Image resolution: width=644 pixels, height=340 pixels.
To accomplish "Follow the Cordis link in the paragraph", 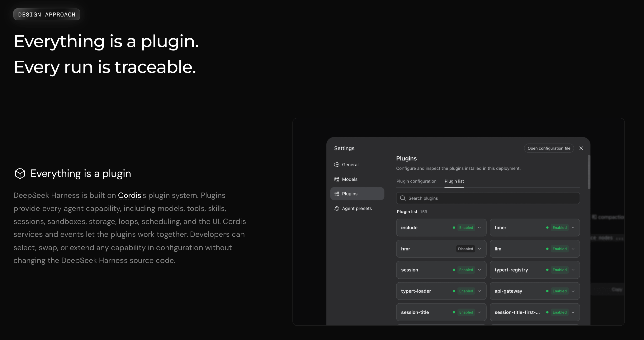I will [130, 195].
